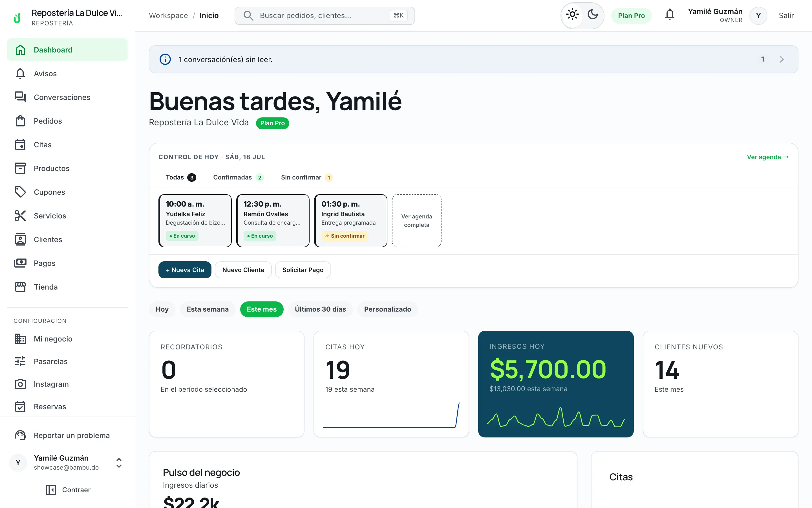The width and height of the screenshot is (812, 508).
Task: Open Tienda storefront icon
Action: pos(20,287)
